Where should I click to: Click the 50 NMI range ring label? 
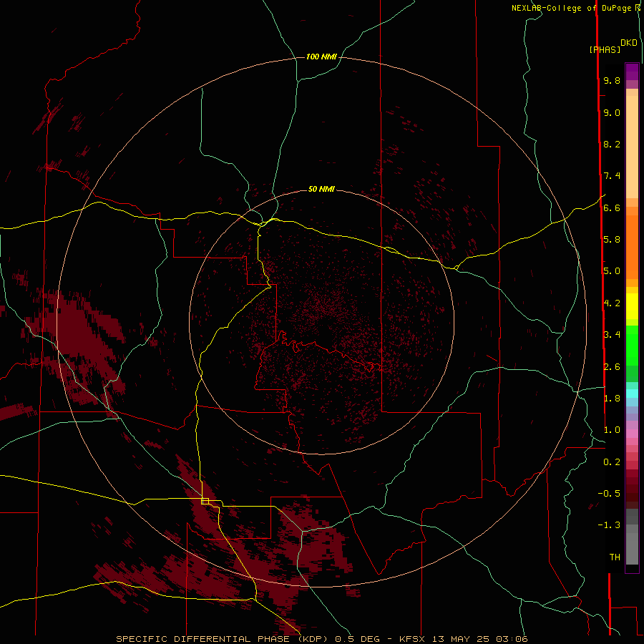[321, 189]
